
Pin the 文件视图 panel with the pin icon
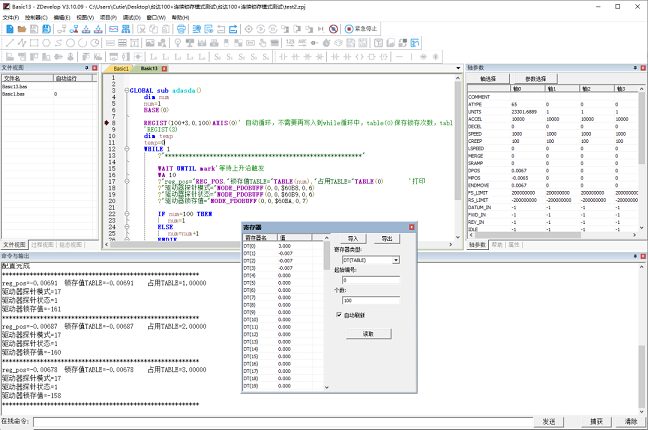(86, 68)
